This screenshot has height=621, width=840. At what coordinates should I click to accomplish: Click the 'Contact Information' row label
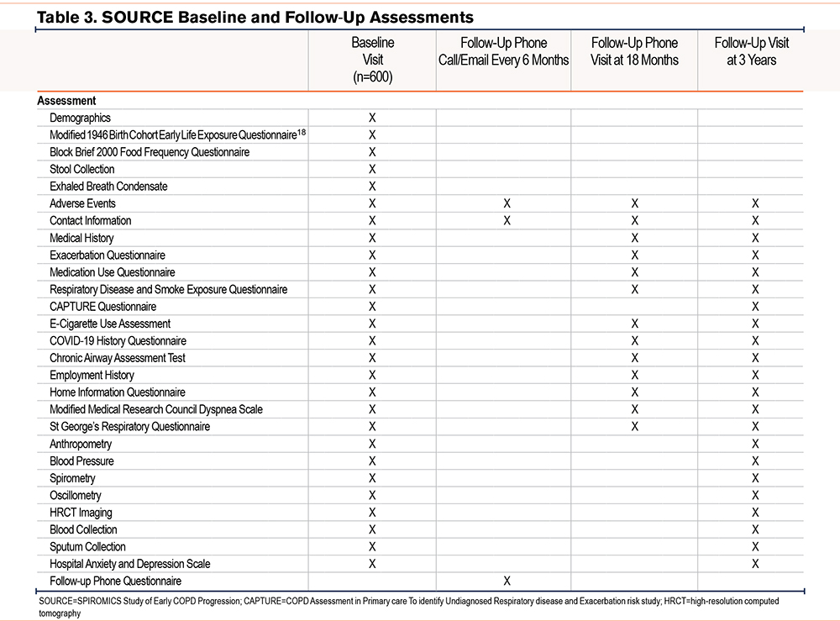[90, 221]
